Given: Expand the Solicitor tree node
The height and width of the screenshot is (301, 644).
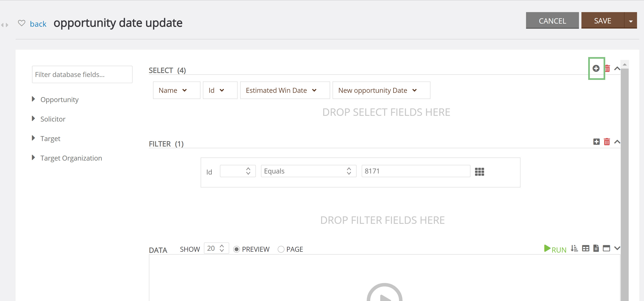Looking at the screenshot, I should [33, 119].
